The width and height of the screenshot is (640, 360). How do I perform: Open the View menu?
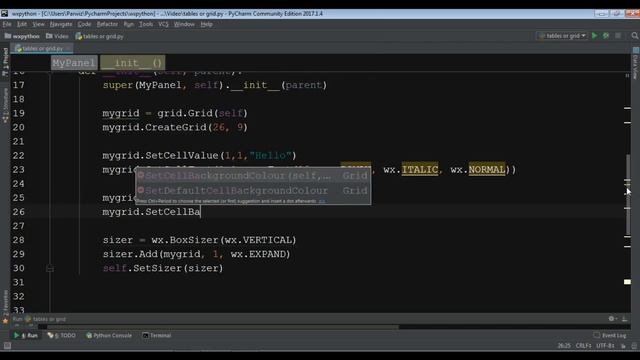pyautogui.click(x=38, y=24)
